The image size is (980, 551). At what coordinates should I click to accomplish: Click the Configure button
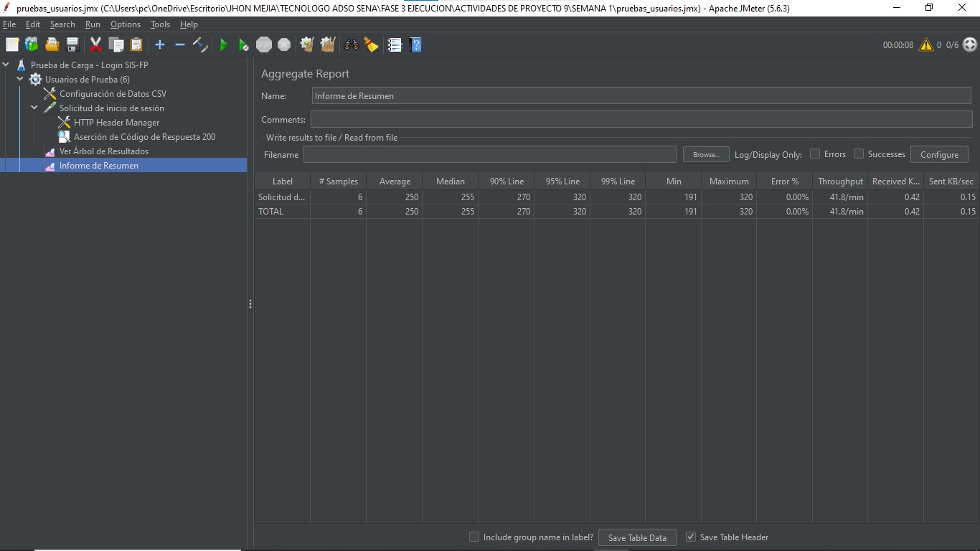click(939, 154)
